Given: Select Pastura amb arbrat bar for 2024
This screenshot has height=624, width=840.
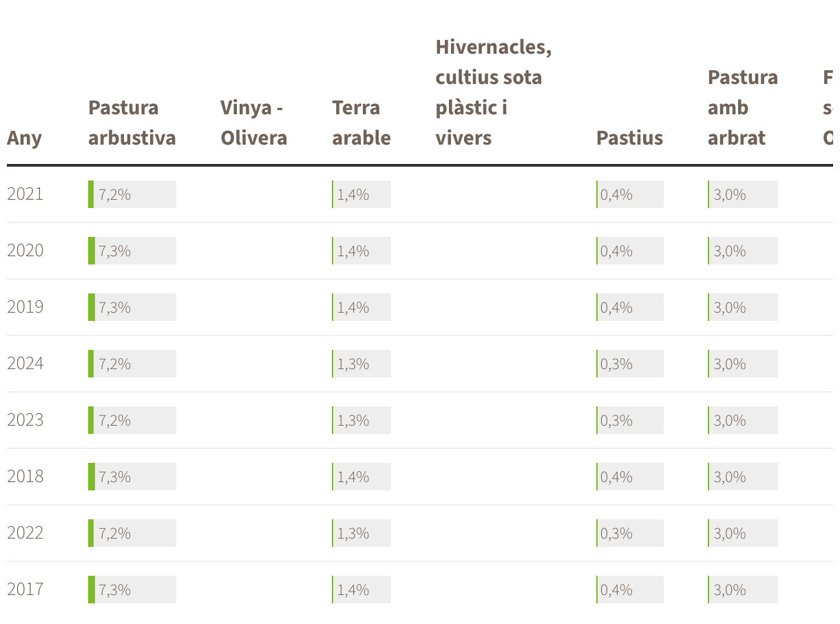Looking at the screenshot, I should pos(743,364).
